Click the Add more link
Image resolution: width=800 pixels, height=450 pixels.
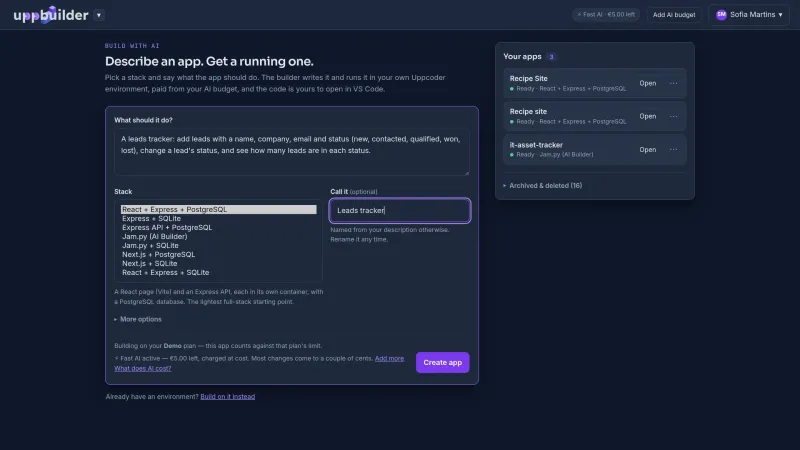click(389, 359)
